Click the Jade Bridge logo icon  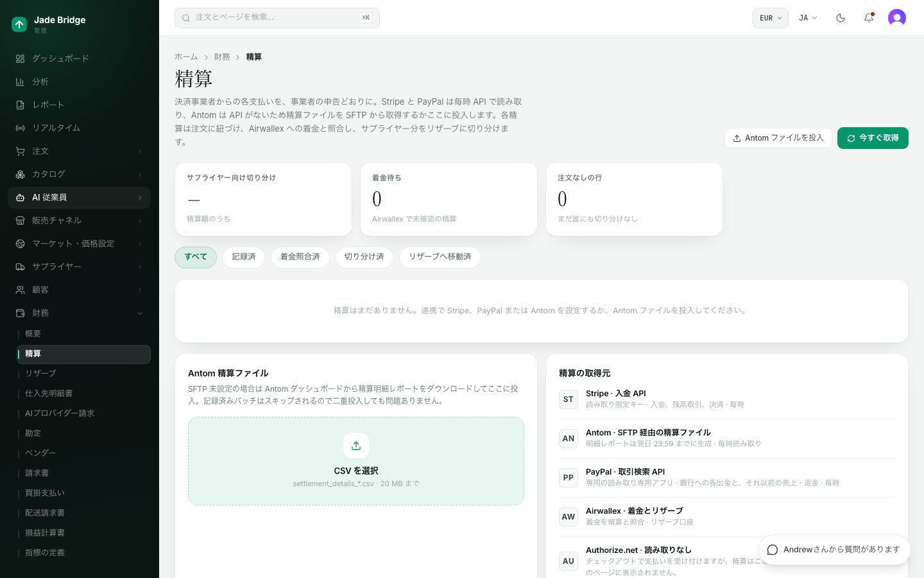(19, 24)
